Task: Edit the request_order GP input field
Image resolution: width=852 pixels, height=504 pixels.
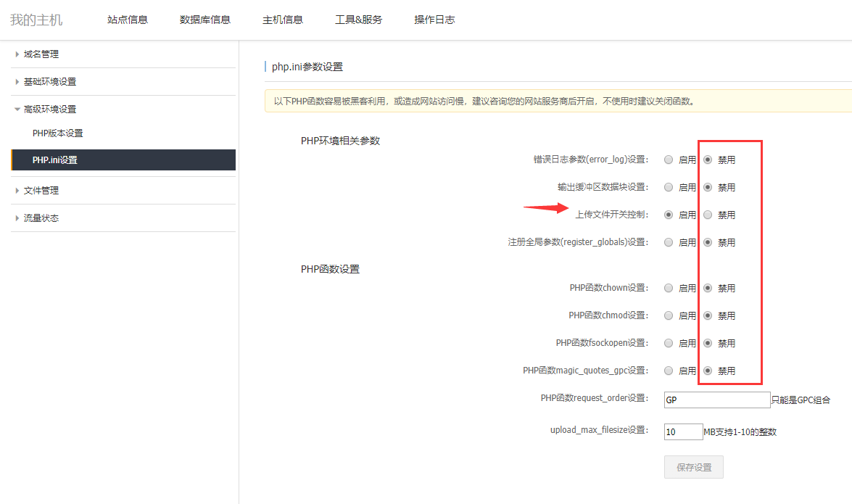Action: click(x=716, y=400)
